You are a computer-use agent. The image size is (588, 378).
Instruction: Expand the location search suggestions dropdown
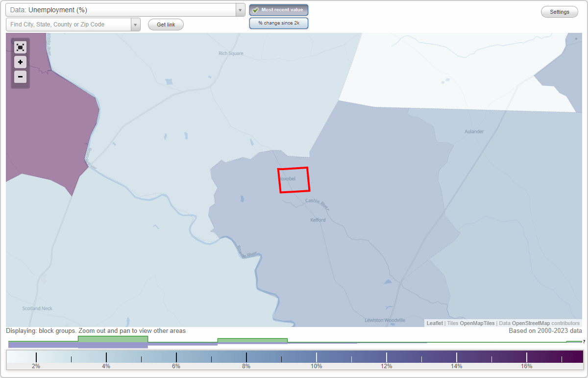[135, 24]
